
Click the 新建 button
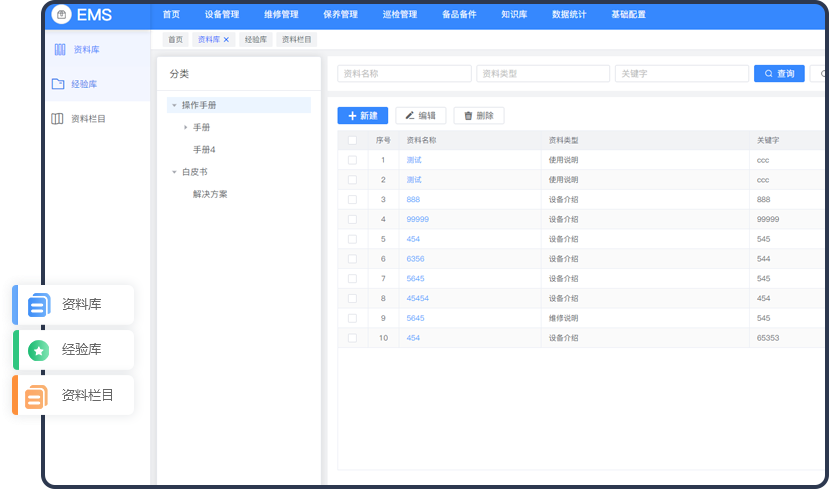tap(363, 116)
